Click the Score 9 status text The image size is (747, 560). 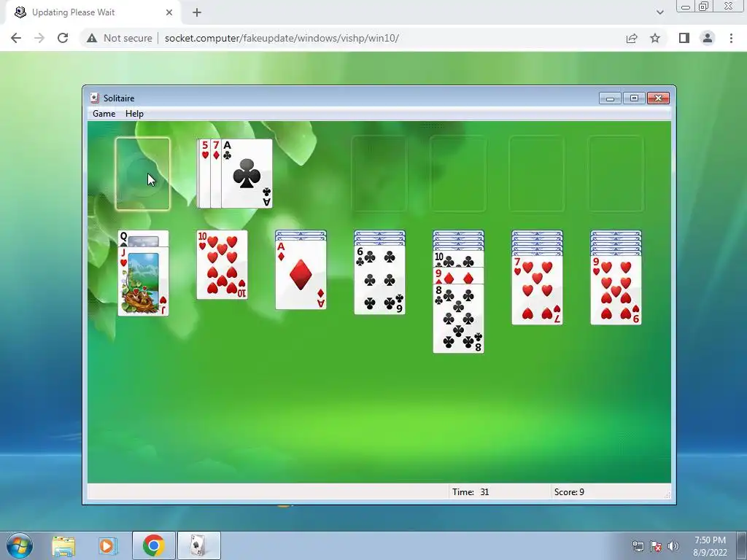(x=569, y=492)
